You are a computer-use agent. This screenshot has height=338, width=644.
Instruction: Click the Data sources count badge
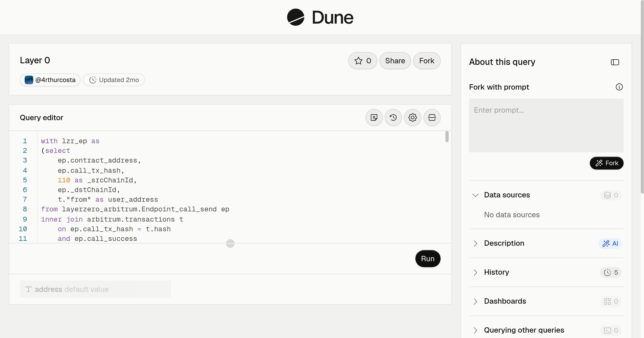pos(610,195)
